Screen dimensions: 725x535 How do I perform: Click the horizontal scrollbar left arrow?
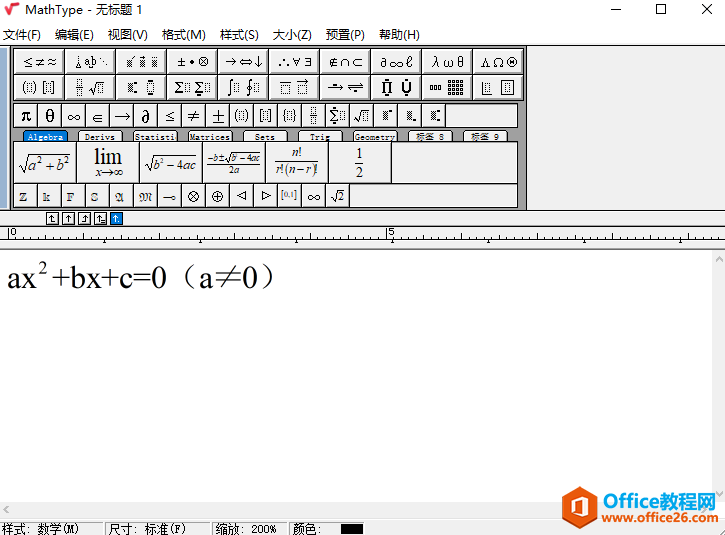point(8,510)
